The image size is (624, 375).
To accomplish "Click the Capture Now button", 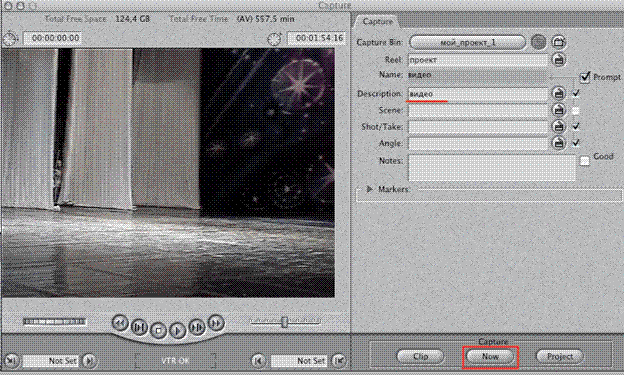I will [x=490, y=357].
